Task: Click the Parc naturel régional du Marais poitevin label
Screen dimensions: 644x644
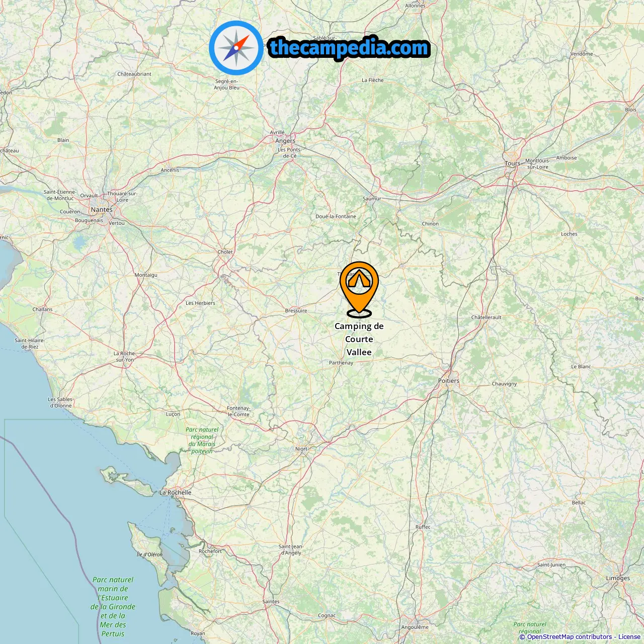Action: (202, 440)
